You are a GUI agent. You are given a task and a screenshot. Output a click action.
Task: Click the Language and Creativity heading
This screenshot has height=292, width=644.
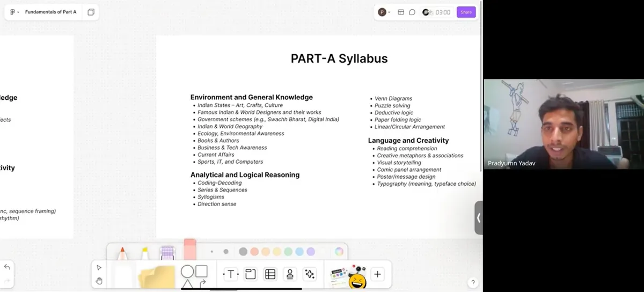coord(408,140)
